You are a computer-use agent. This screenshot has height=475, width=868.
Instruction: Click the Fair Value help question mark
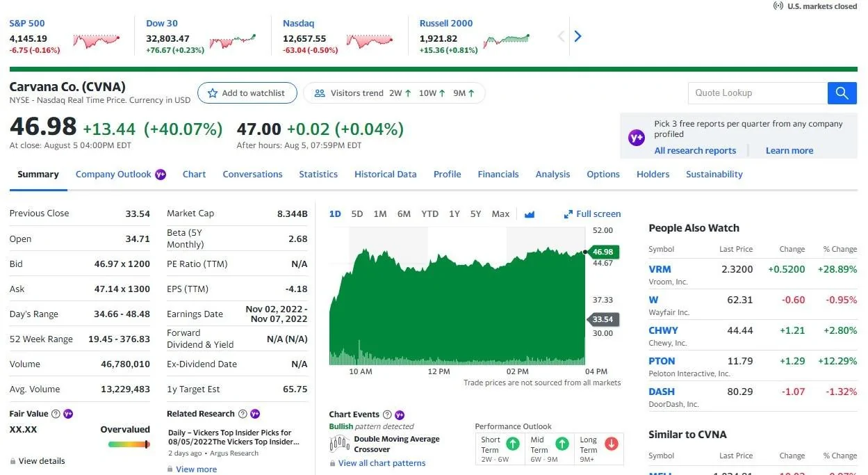click(x=56, y=414)
